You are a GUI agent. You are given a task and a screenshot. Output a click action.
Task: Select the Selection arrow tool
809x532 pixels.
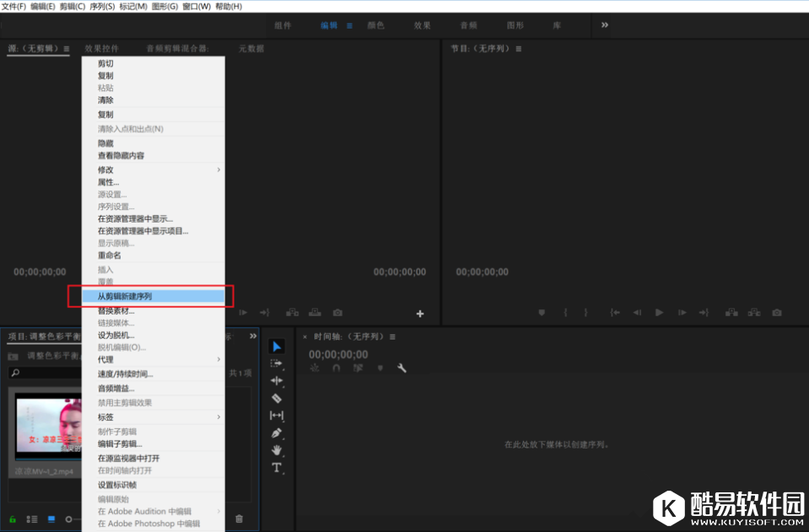(x=277, y=347)
